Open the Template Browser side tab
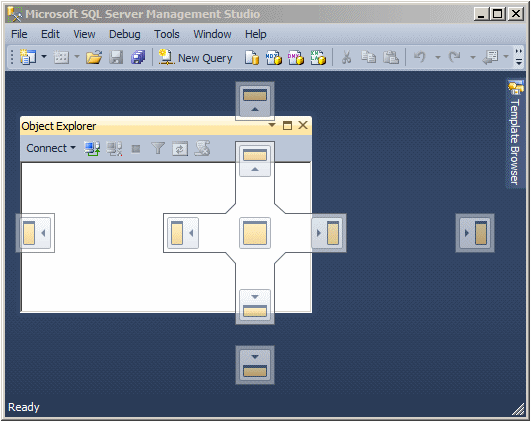Image resolution: width=531 pixels, height=422 pixels. pos(515,133)
